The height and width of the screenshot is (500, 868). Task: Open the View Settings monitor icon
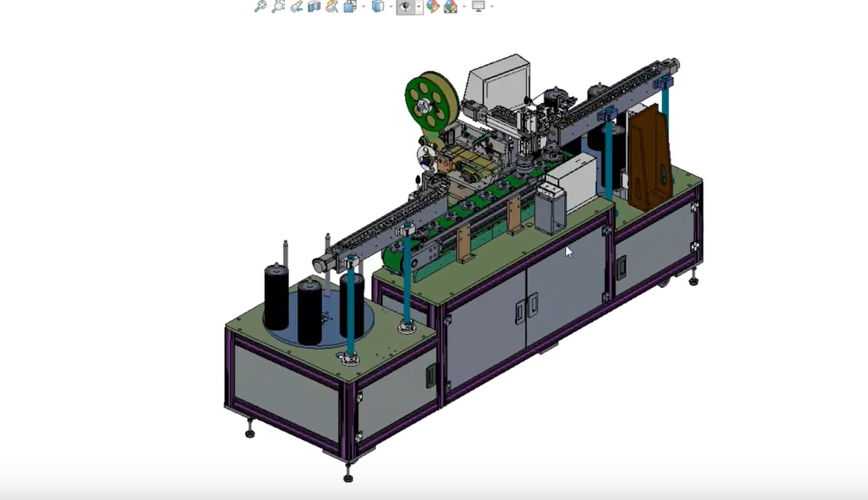point(478,6)
